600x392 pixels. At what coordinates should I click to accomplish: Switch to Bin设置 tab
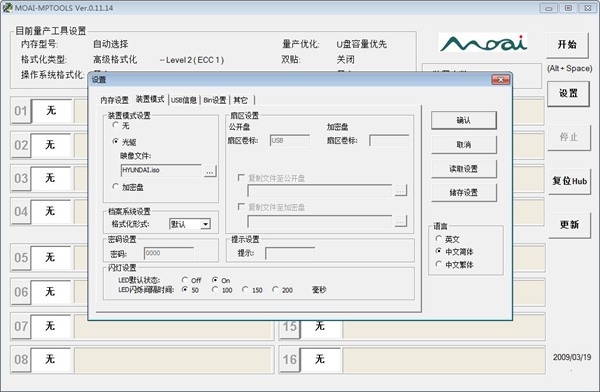pyautogui.click(x=215, y=100)
